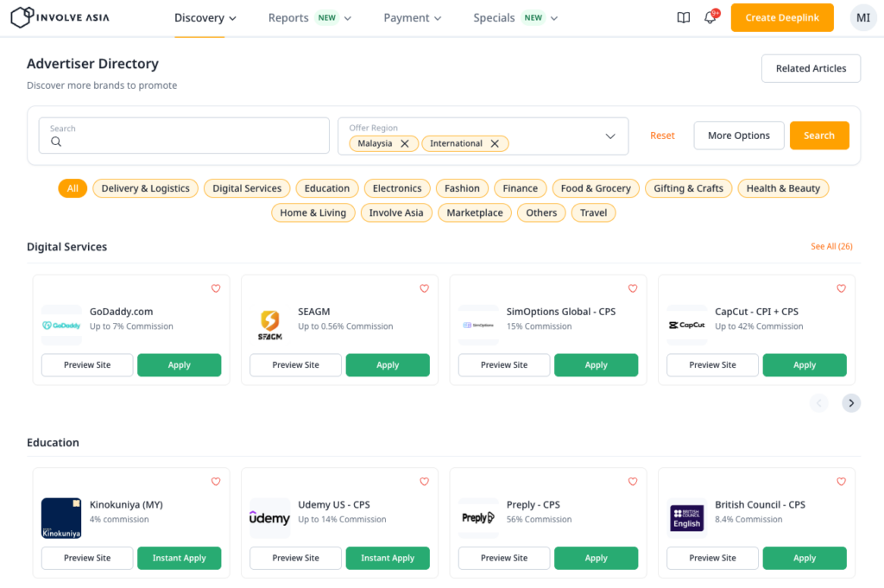
Task: Filter by Food & Grocery
Action: point(596,188)
